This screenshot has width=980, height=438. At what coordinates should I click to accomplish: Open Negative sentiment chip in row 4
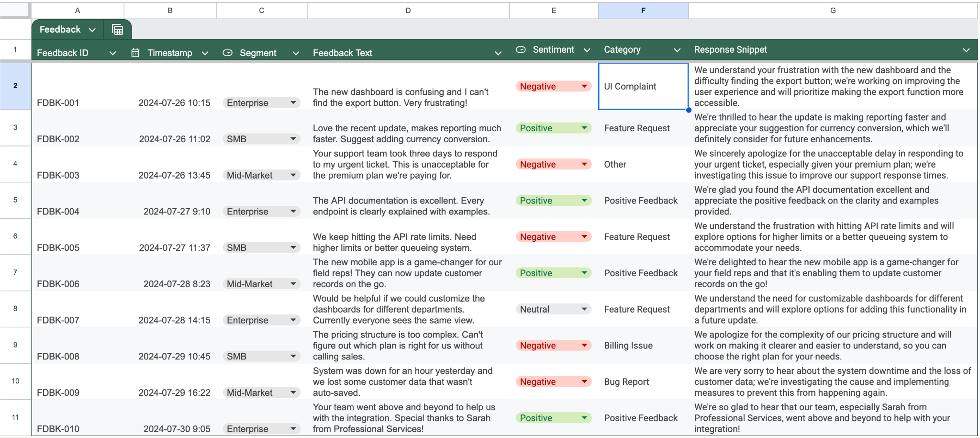point(554,165)
